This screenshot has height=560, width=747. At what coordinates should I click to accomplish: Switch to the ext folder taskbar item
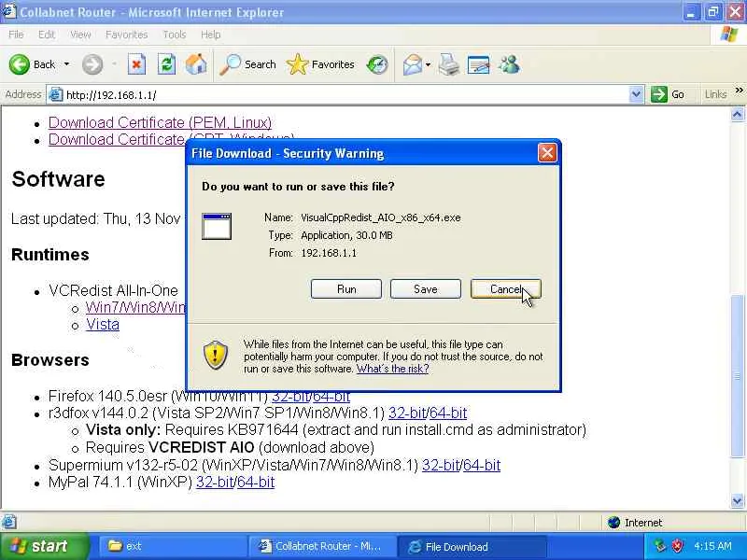coord(172,546)
